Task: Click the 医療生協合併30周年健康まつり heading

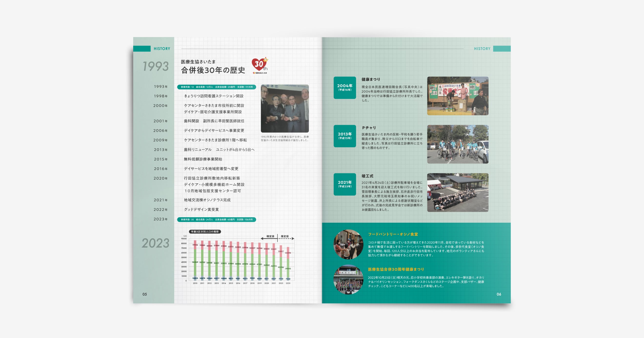Action: click(x=396, y=269)
